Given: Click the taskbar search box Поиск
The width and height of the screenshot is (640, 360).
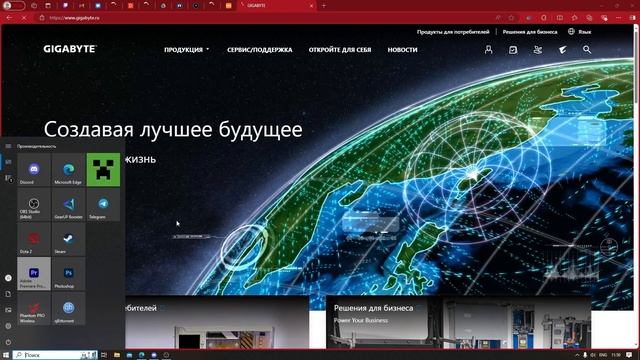Looking at the screenshot, I should [x=55, y=355].
